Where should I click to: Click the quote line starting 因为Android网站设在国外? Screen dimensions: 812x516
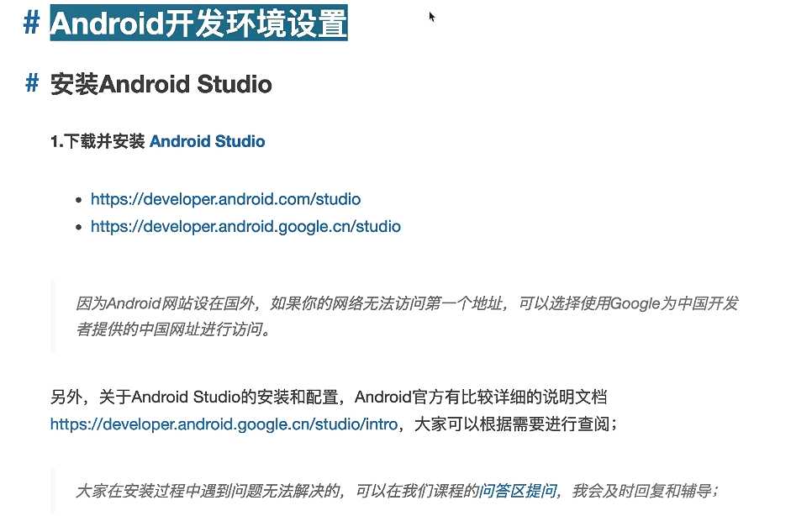pos(407,303)
